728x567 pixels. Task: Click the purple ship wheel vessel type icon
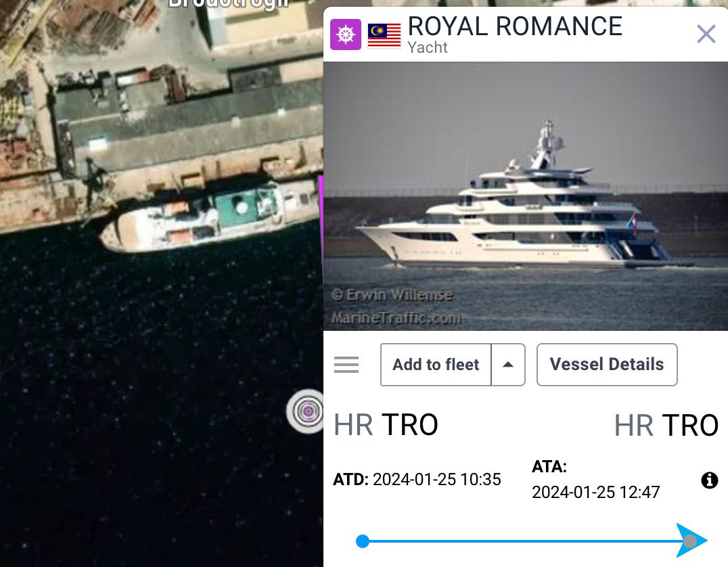[346, 35]
